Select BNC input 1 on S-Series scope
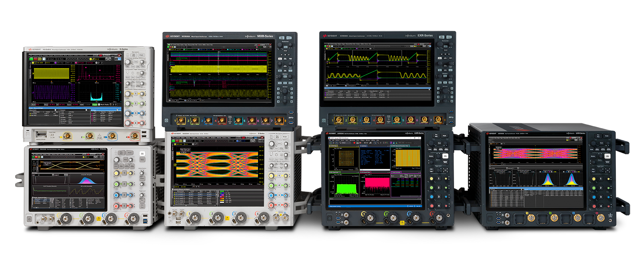This screenshot has width=644, height=262. tap(67, 136)
